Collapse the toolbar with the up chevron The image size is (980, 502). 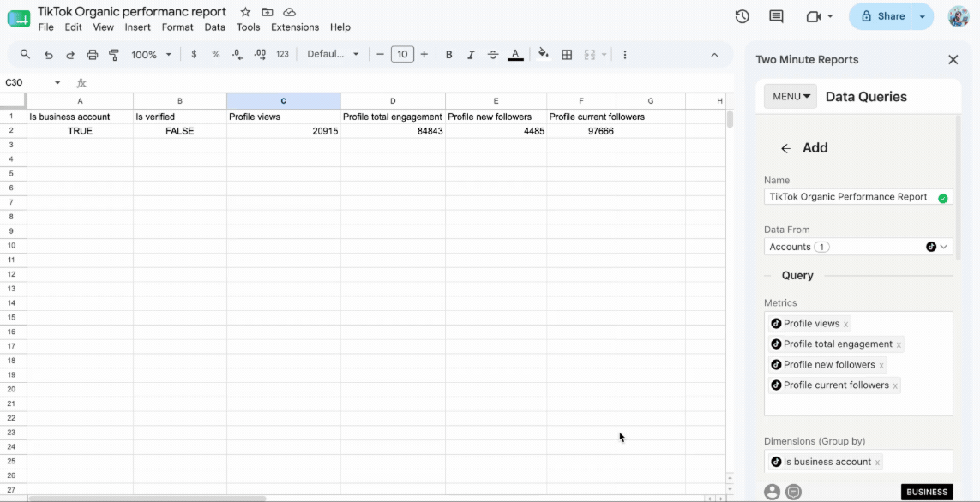(714, 55)
